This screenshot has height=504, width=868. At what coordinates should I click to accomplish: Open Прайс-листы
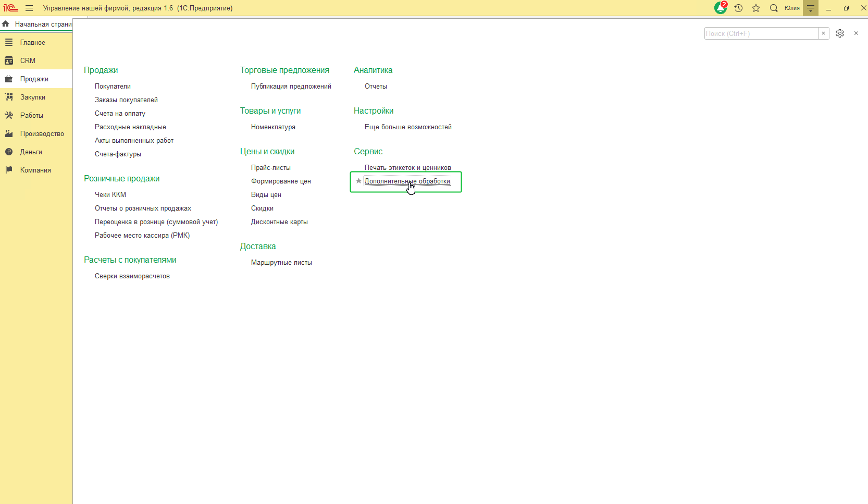pyautogui.click(x=271, y=167)
